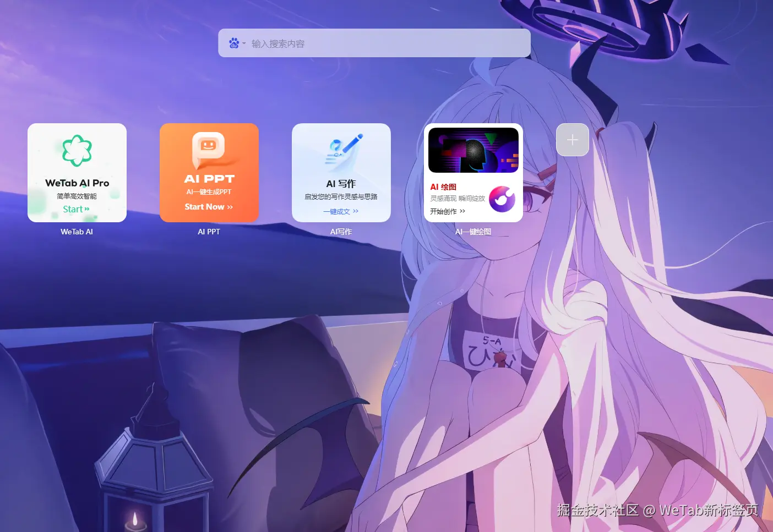Open the orange AI PPT card
The height and width of the screenshot is (532, 773).
pos(209,173)
